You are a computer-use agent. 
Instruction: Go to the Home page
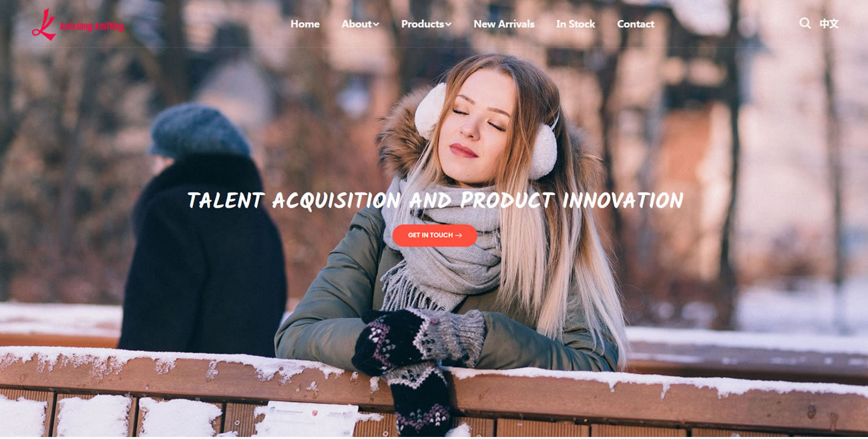305,24
